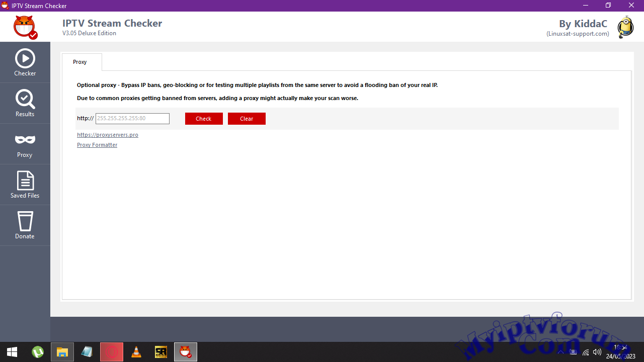Launch VLC media player from the taskbar

[136, 351]
